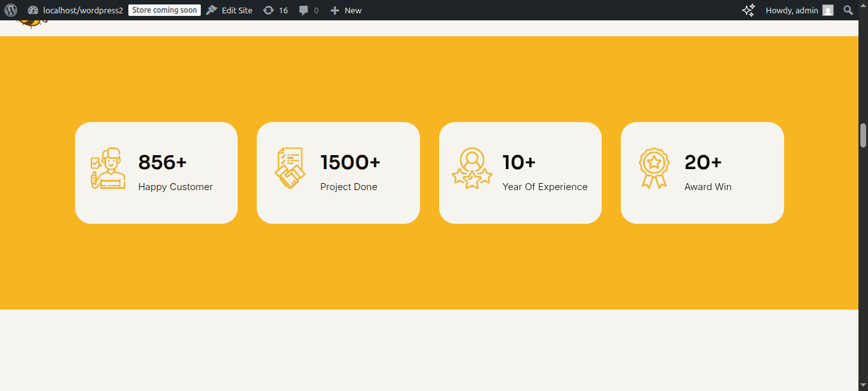Click the handshake project document icon

[x=290, y=168]
